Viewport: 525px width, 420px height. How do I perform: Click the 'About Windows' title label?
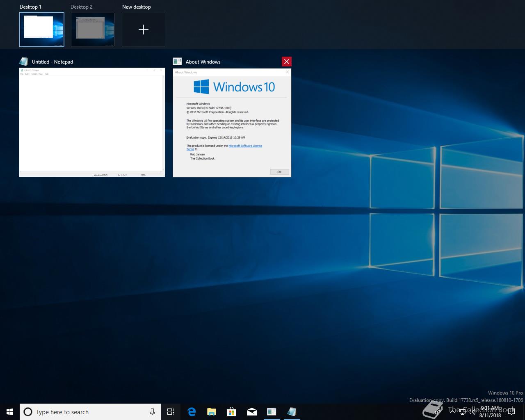point(203,62)
